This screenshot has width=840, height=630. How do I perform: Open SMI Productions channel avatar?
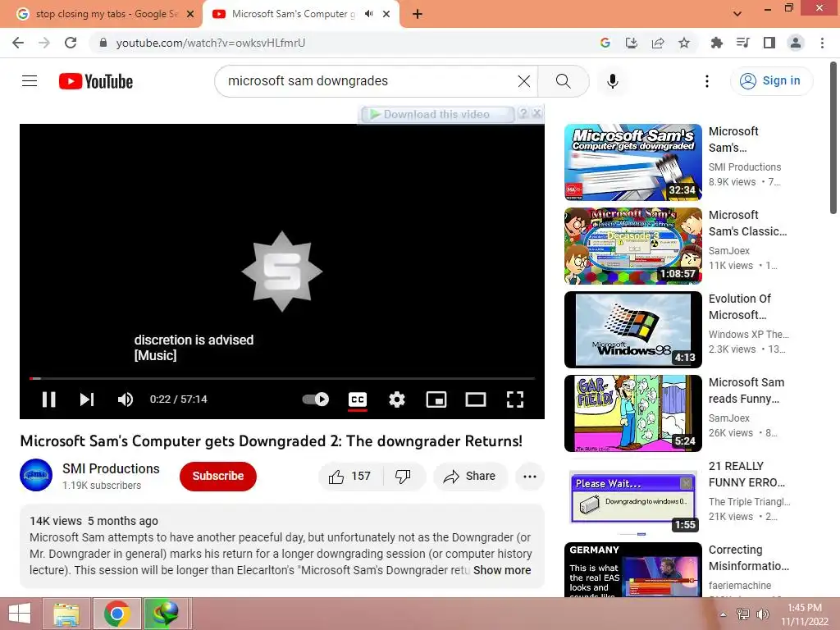point(36,475)
